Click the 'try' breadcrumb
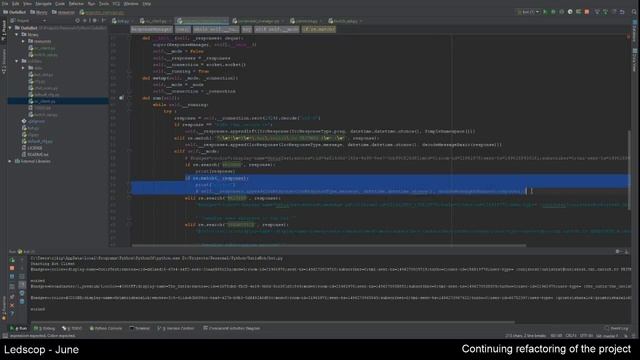The width and height of the screenshot is (640, 360). point(247,29)
